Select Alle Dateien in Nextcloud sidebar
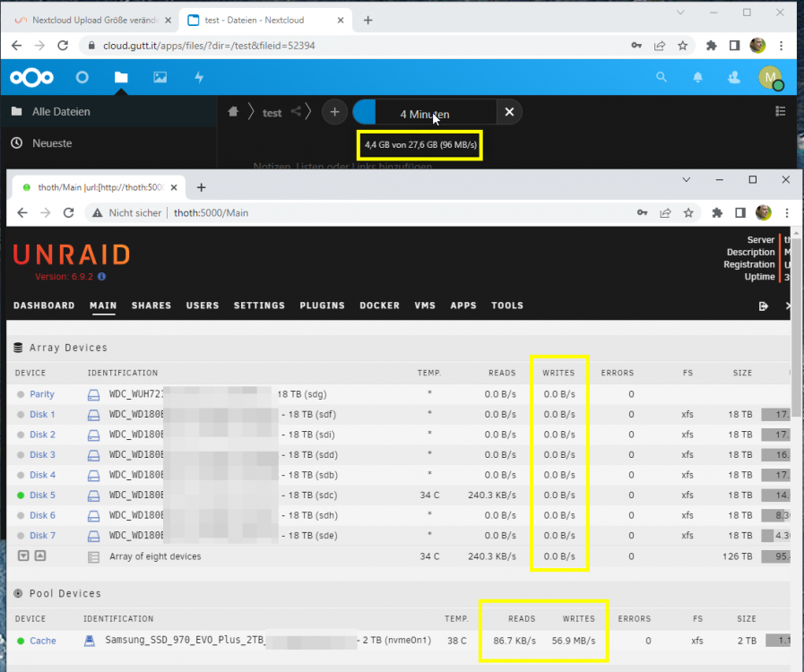Viewport: 804px width, 672px height. pos(108,111)
